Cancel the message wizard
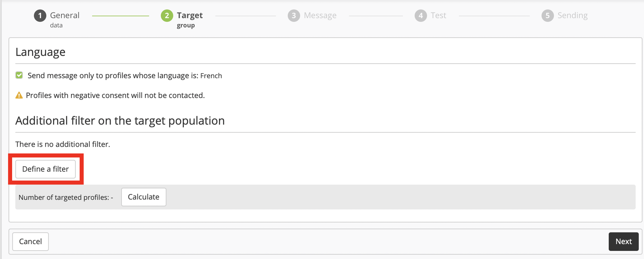 (31, 241)
